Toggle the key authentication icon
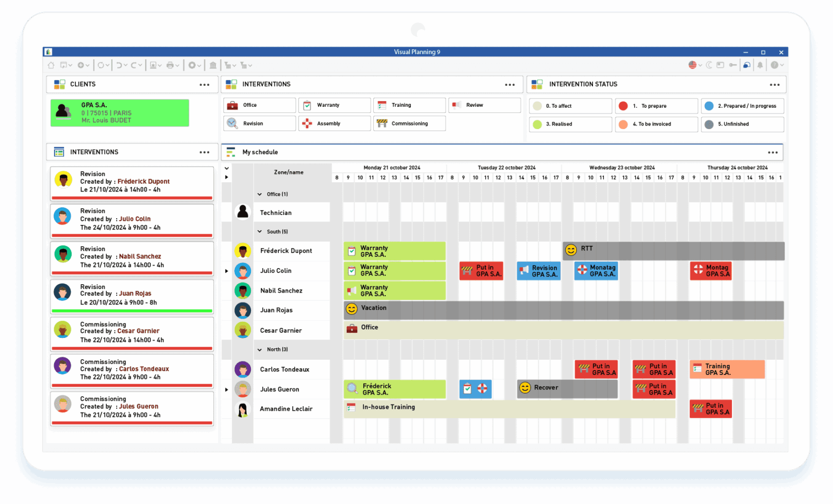Screen dimensions: 833x504 (x=733, y=65)
